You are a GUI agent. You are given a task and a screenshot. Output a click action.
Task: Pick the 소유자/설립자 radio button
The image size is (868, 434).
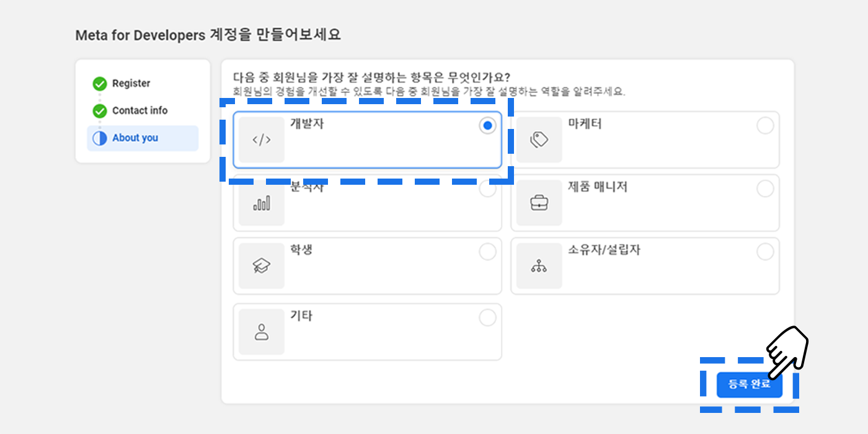tap(765, 252)
